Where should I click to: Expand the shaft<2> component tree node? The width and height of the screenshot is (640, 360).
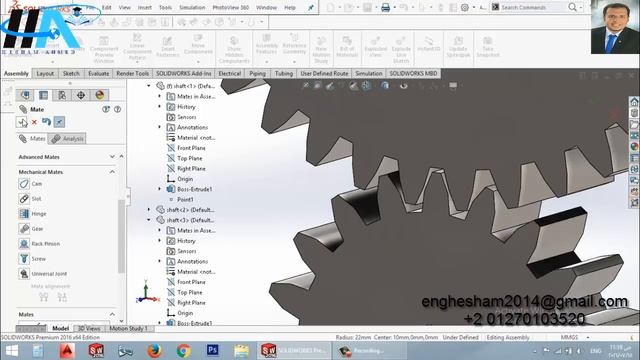[x=149, y=209]
